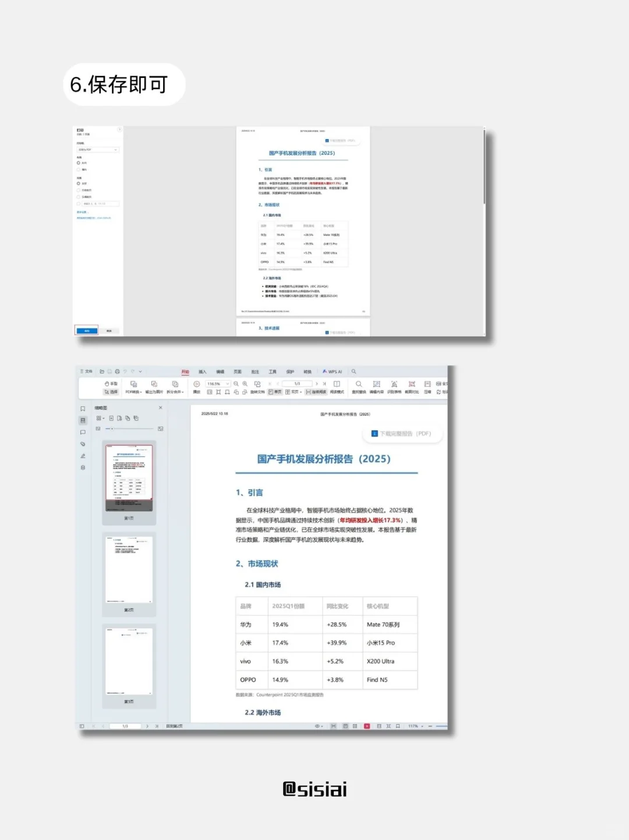629x840 pixels.
Task: Adjust the thumbnail size slider
Action: click(x=129, y=428)
